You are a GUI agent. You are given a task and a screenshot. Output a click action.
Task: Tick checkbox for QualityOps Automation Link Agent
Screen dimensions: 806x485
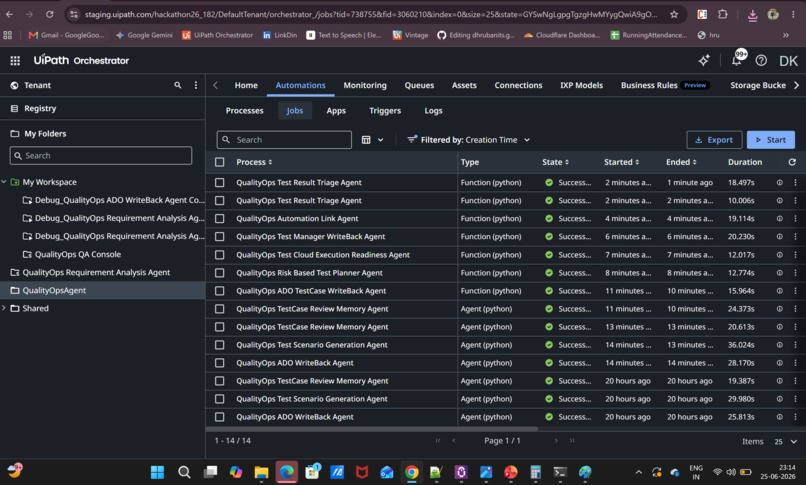[219, 218]
